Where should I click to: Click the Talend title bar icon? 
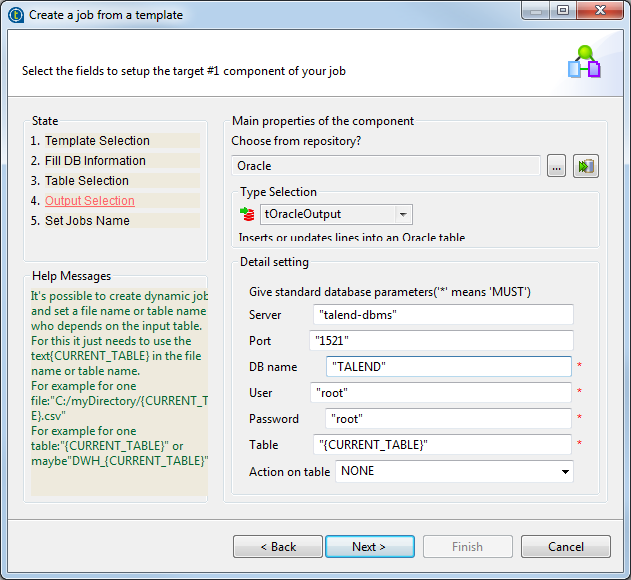[14, 14]
